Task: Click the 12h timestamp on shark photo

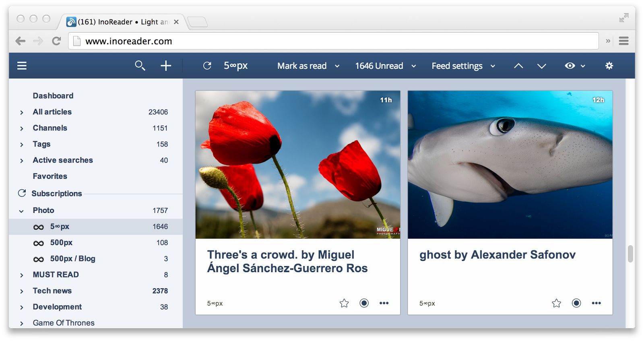Action: (x=598, y=100)
